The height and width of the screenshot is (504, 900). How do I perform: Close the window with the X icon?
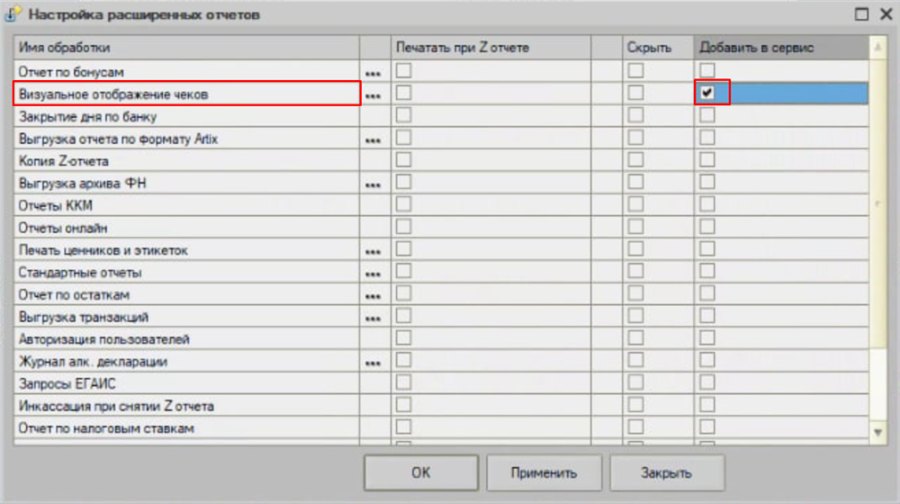point(886,14)
